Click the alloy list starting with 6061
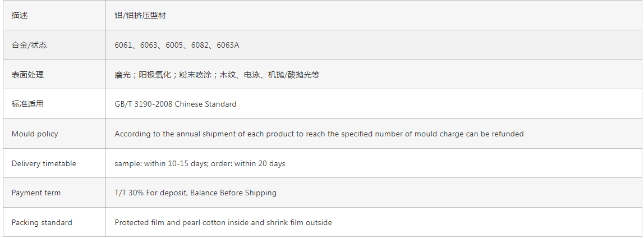 point(177,45)
